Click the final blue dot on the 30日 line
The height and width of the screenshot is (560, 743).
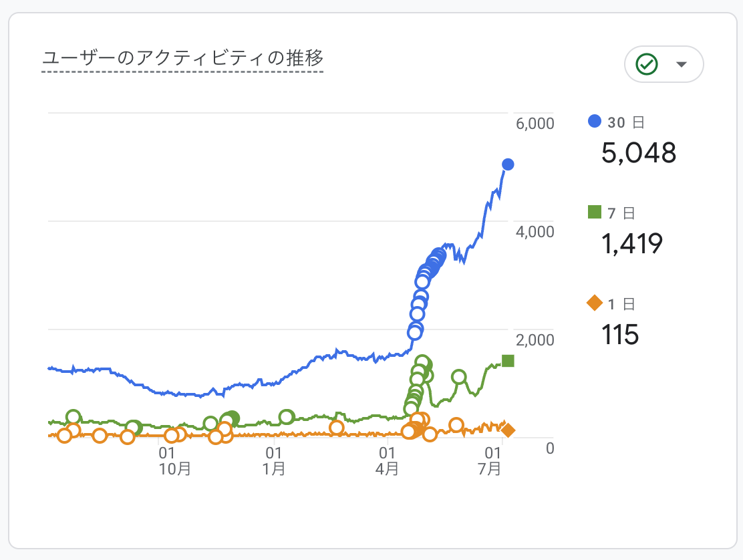[508, 164]
